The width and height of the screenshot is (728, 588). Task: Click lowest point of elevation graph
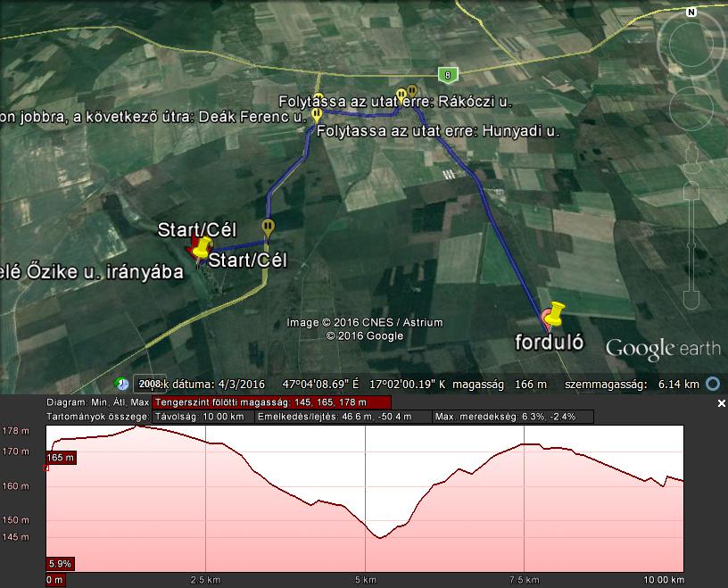(381, 537)
